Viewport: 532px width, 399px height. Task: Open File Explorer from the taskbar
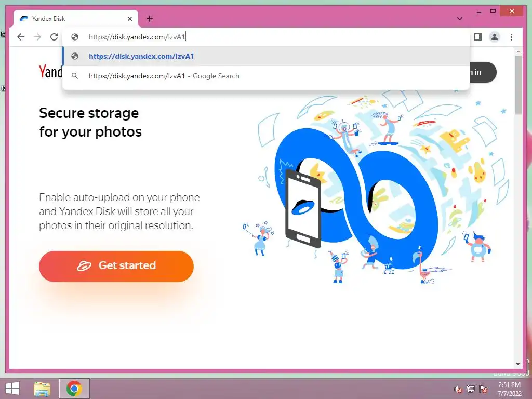(x=42, y=389)
